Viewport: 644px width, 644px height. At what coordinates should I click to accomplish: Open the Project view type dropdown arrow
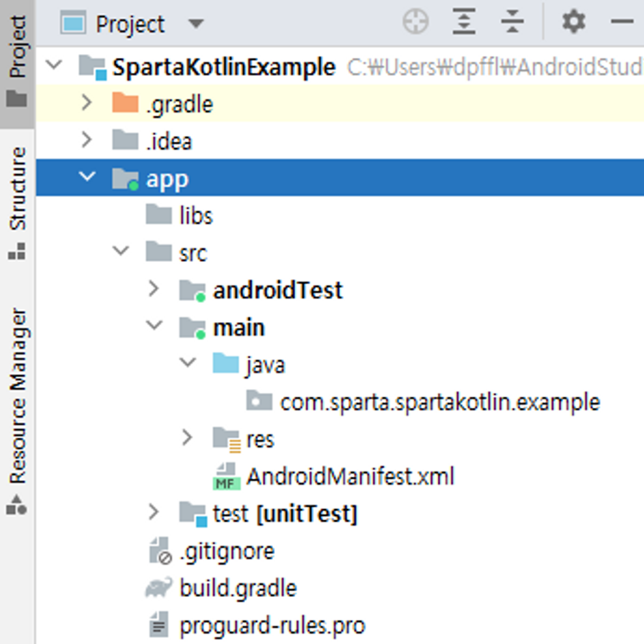click(196, 23)
